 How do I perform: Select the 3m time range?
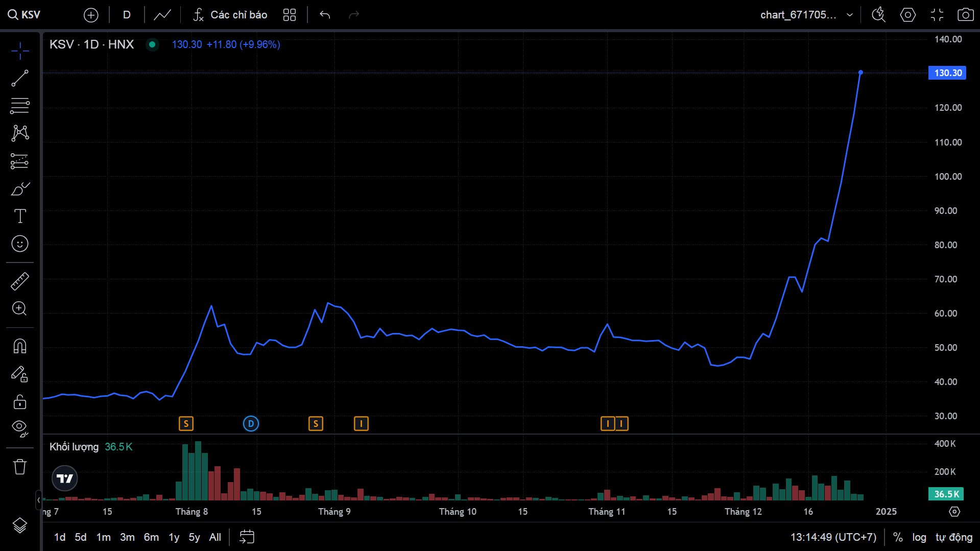point(127,537)
